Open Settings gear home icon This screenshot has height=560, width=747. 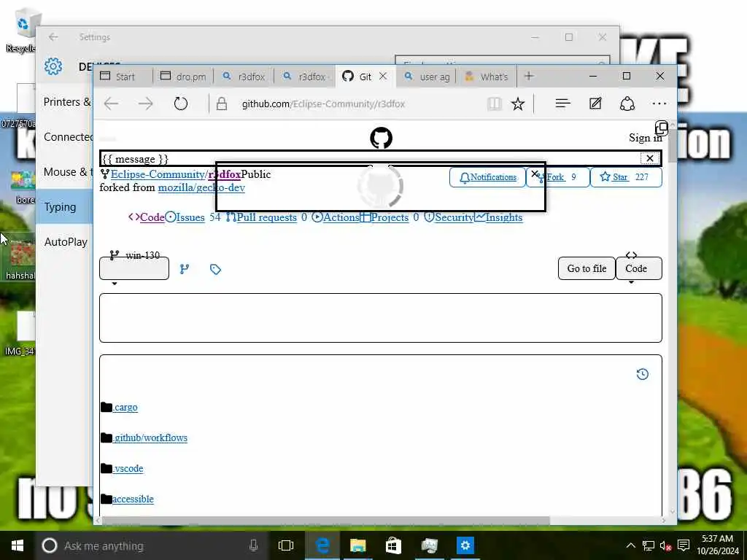click(53, 66)
